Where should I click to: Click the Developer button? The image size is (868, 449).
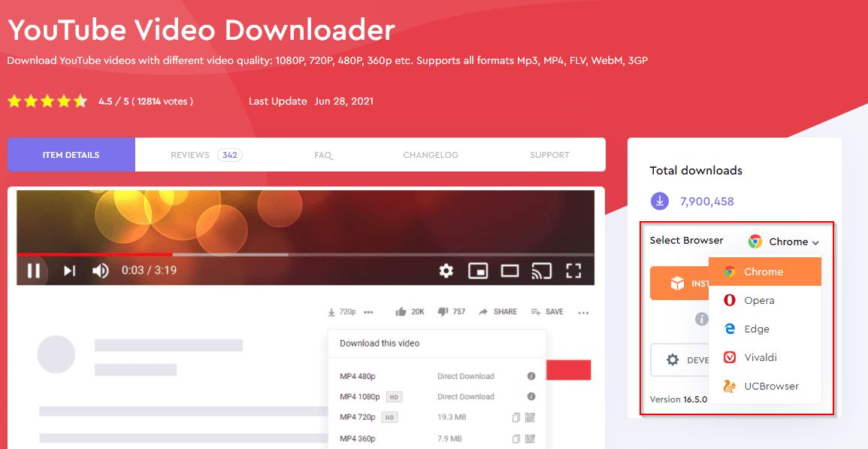coord(680,360)
